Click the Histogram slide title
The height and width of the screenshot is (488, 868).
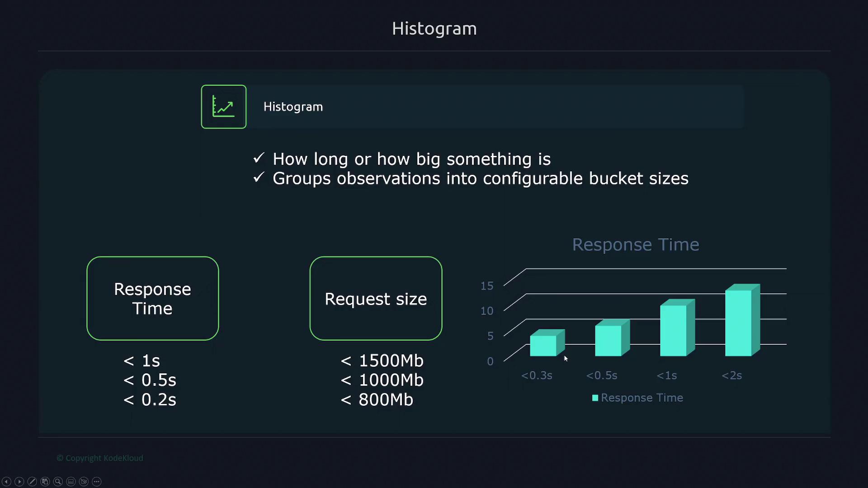click(434, 28)
